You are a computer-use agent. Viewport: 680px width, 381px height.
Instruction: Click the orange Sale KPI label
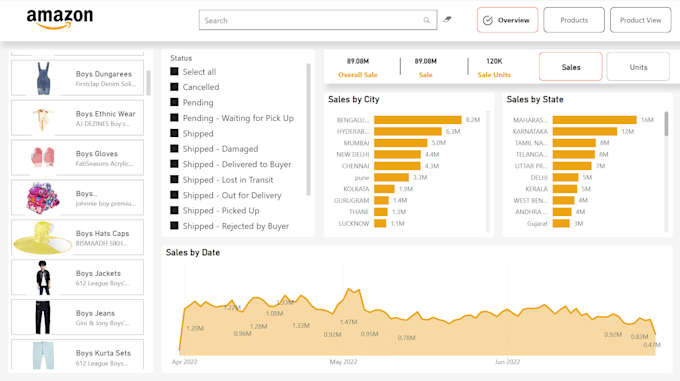pos(425,75)
